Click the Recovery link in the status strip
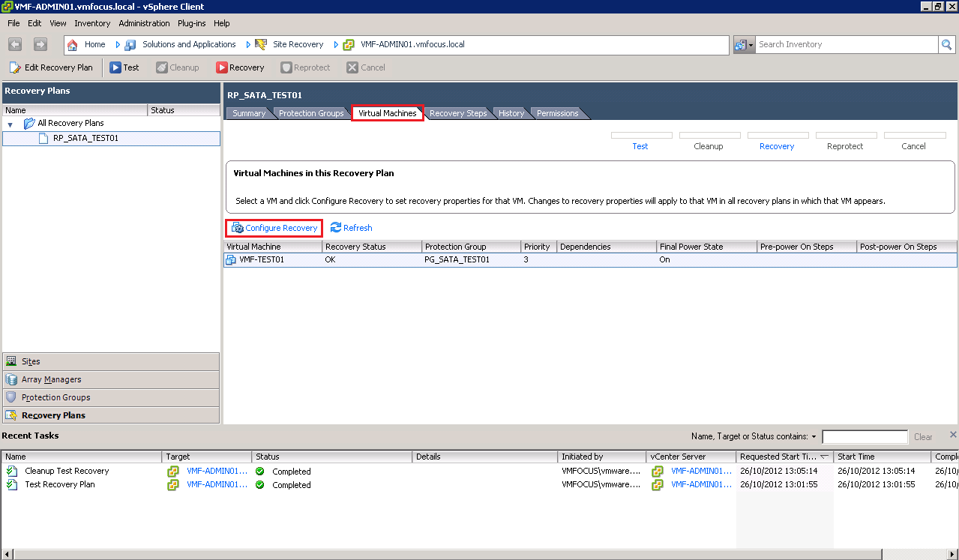 pos(776,146)
